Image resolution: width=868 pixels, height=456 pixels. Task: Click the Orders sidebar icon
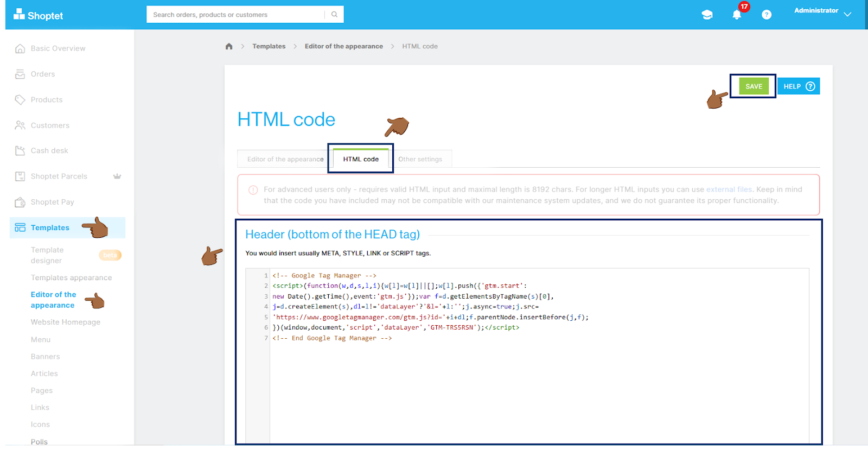pos(20,74)
